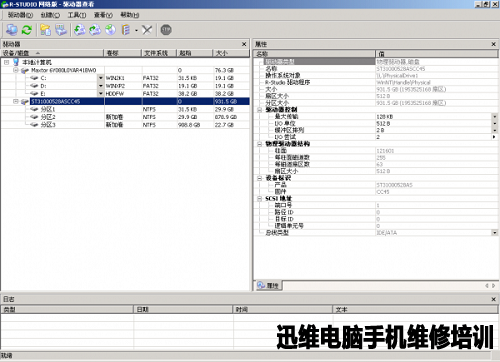Open the dropdown arrow on the C: row
Viewport: 500px width, 362px height.
point(101,78)
